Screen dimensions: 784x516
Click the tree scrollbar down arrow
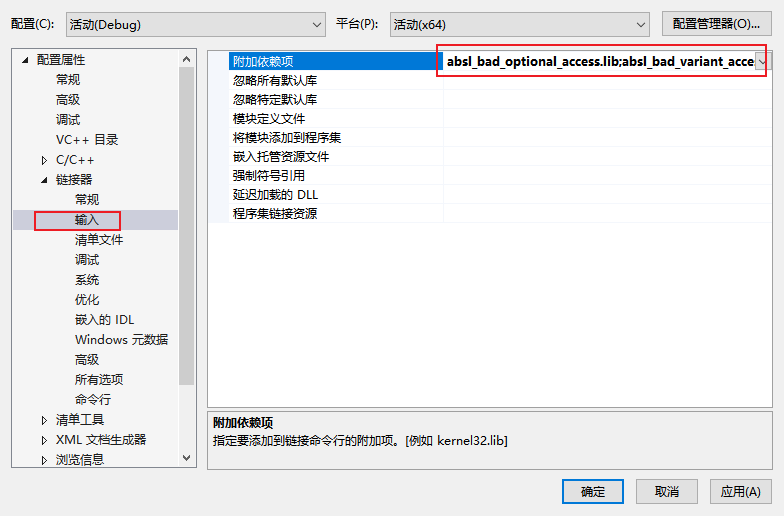tap(186, 458)
